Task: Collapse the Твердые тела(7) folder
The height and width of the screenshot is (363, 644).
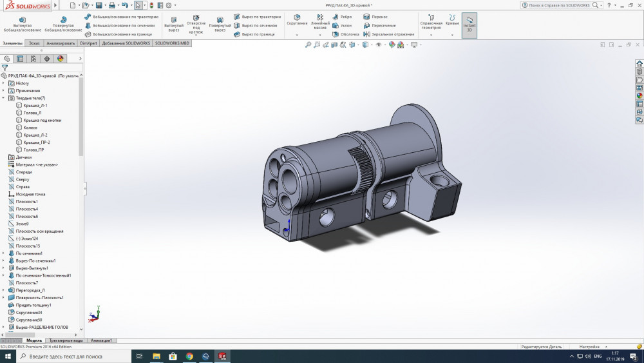Action: [x=3, y=98]
